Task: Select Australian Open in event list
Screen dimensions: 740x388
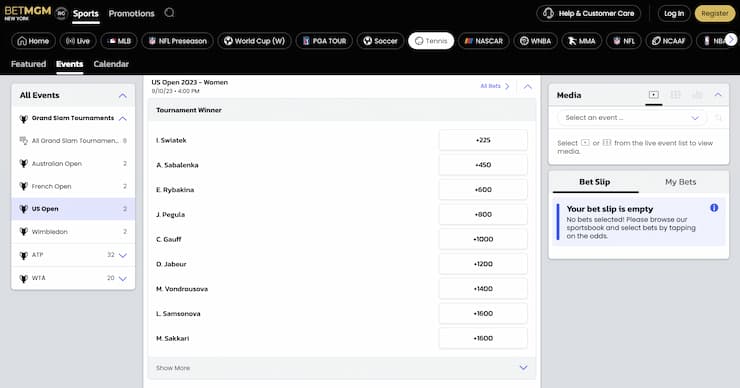Action: point(73,163)
